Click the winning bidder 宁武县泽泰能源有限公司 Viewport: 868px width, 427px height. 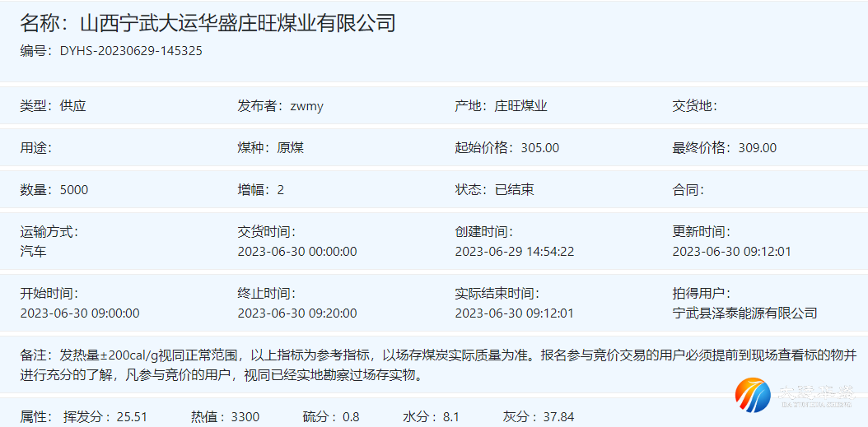coord(744,313)
